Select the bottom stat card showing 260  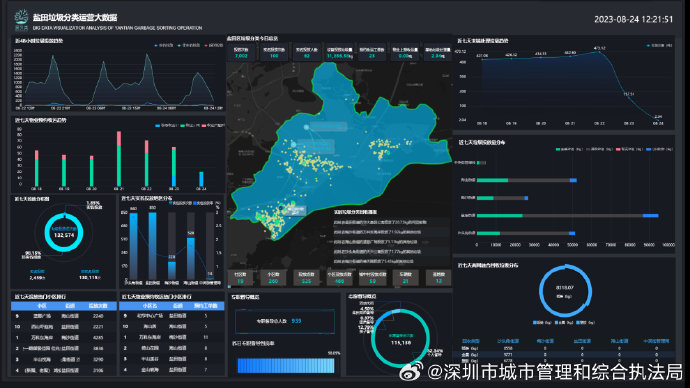273,278
